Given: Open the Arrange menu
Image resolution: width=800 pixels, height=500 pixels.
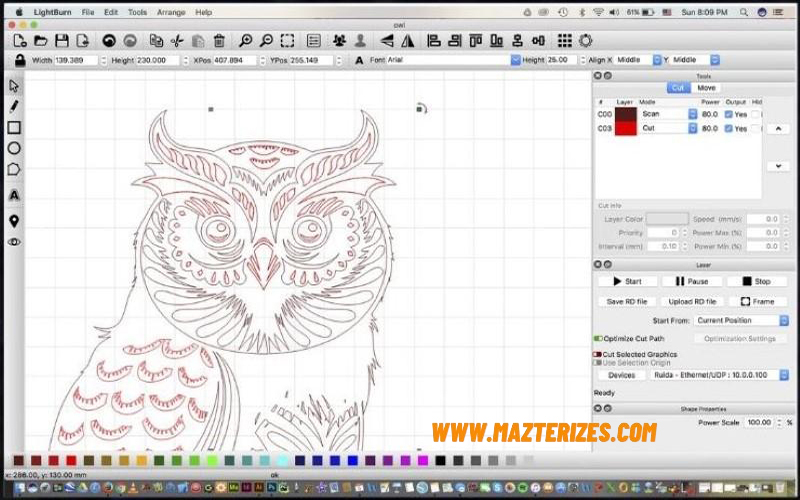Looking at the screenshot, I should click(x=171, y=12).
